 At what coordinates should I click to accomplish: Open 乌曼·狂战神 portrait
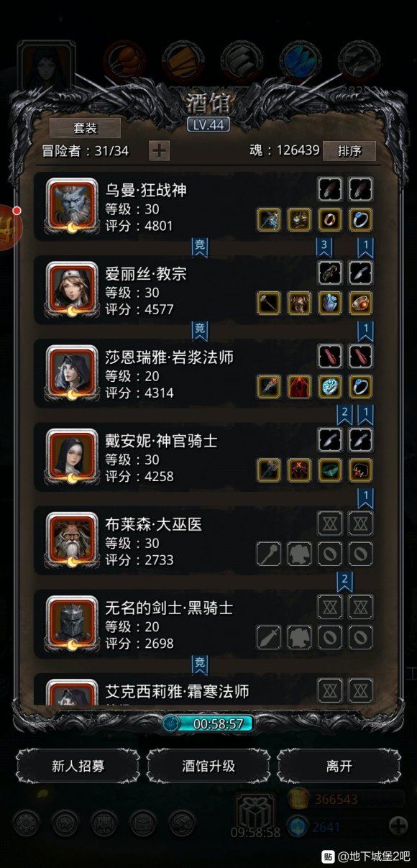click(72, 205)
